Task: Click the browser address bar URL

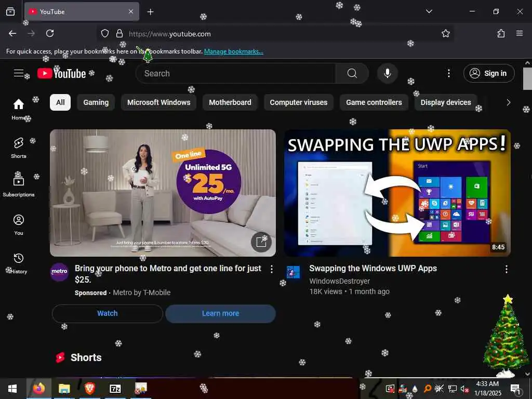Action: 170,34
